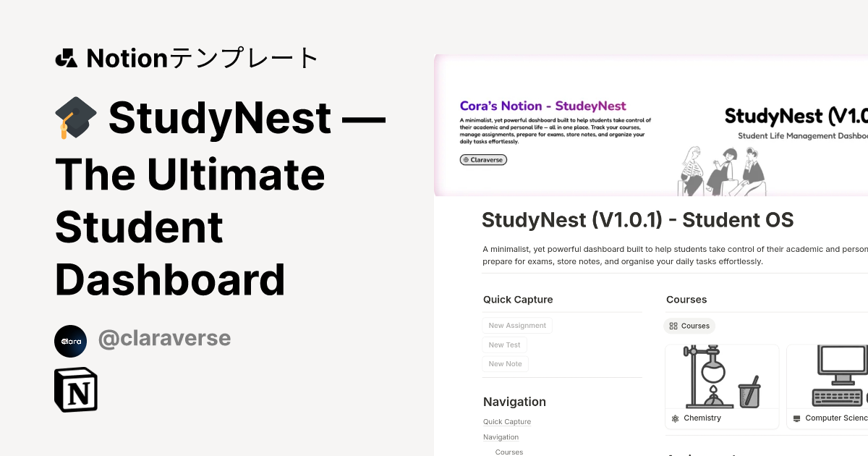
Task: Click the black Notion N logo below the avatar
Action: click(x=76, y=389)
